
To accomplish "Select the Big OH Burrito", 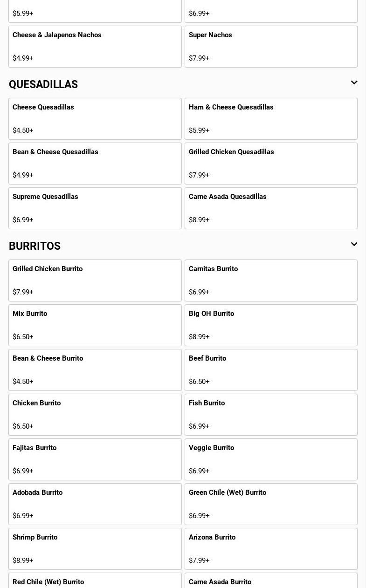I will point(271,325).
